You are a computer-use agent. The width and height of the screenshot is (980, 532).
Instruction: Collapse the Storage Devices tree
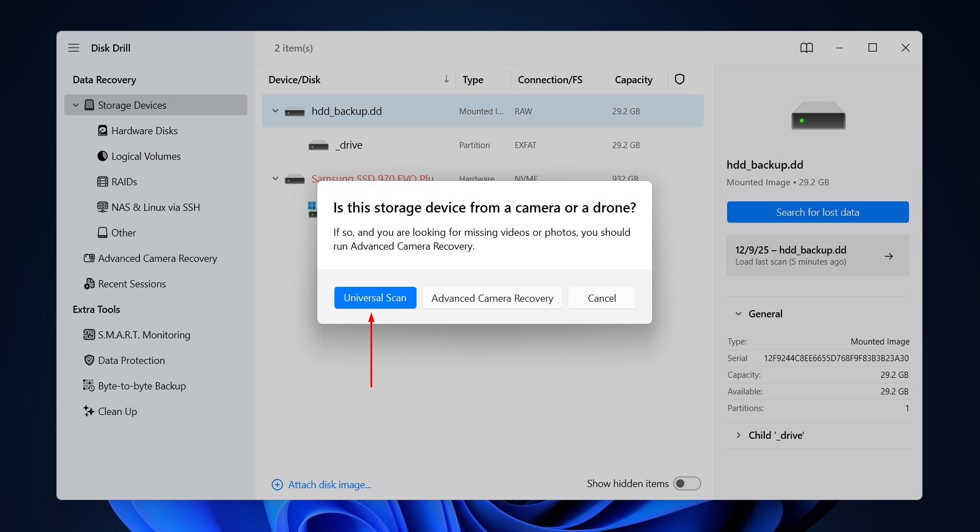(76, 105)
